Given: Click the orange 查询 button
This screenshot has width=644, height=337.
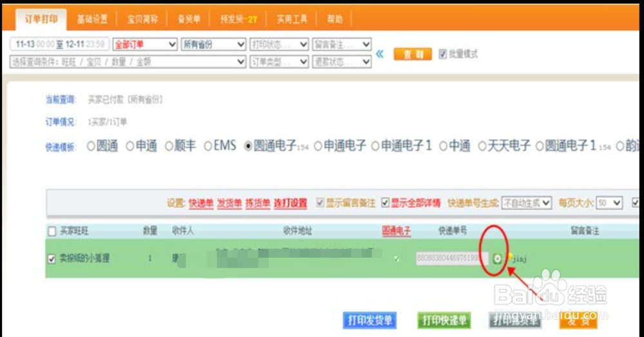Looking at the screenshot, I should (413, 54).
